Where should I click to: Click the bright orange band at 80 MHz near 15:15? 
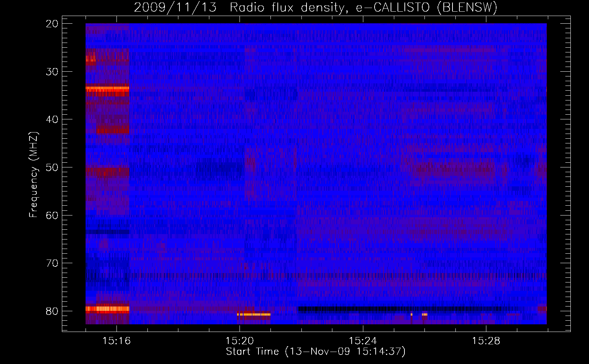click(x=107, y=309)
